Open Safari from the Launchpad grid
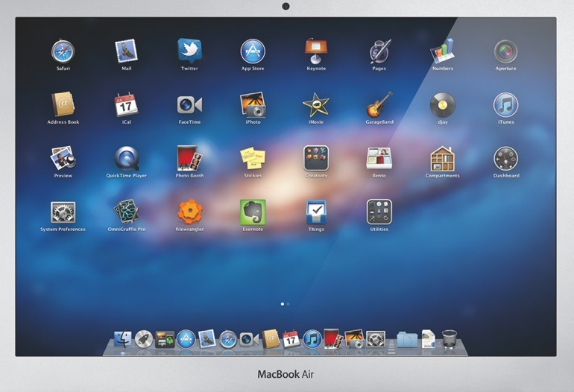The height and width of the screenshot is (392, 574). click(x=63, y=51)
